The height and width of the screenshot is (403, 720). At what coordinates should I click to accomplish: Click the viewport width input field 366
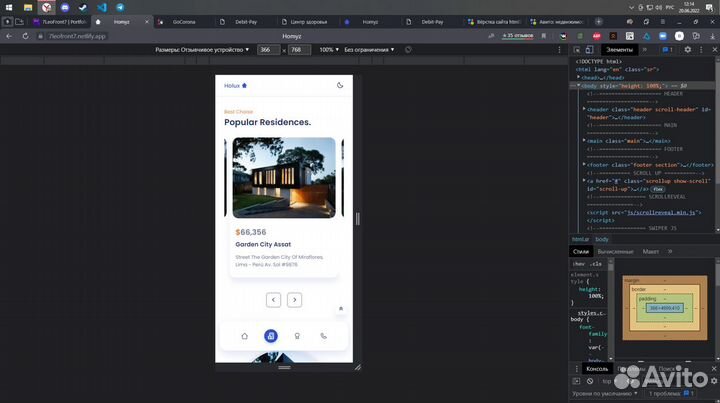tap(268, 49)
